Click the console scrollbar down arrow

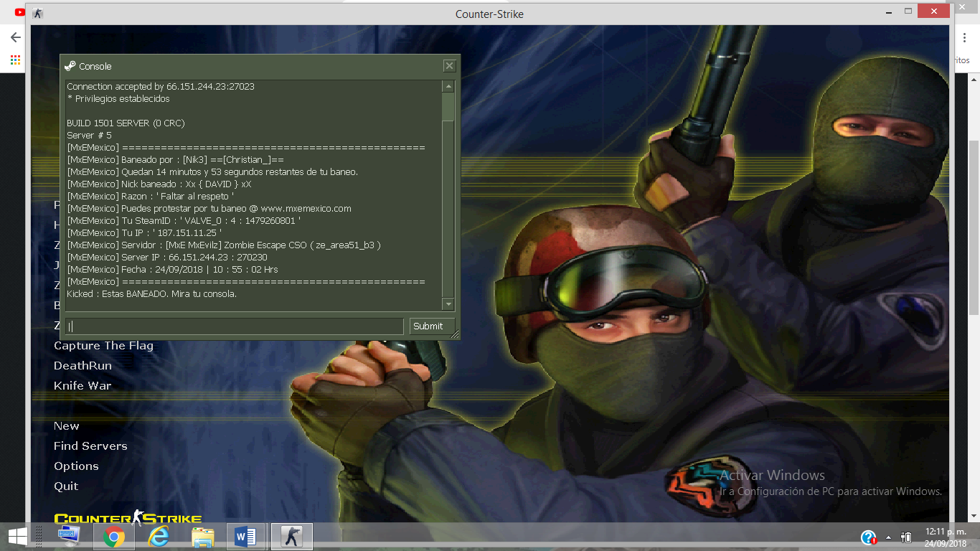coord(448,303)
